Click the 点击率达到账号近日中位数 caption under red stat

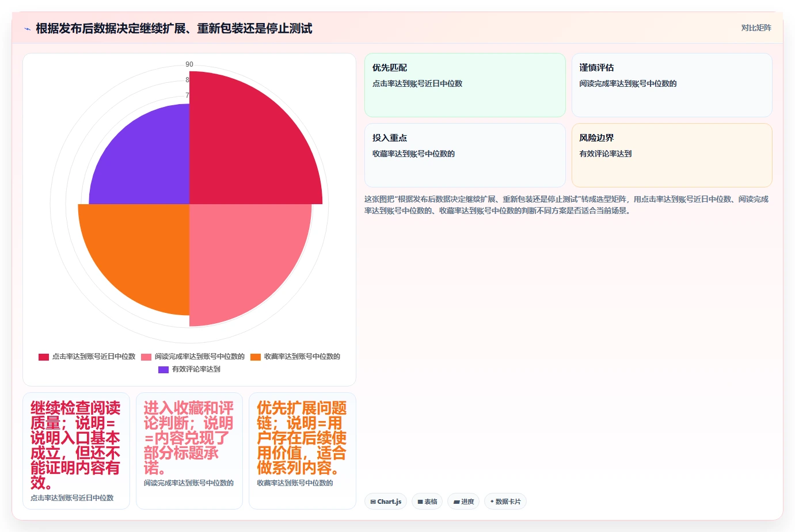[72, 498]
